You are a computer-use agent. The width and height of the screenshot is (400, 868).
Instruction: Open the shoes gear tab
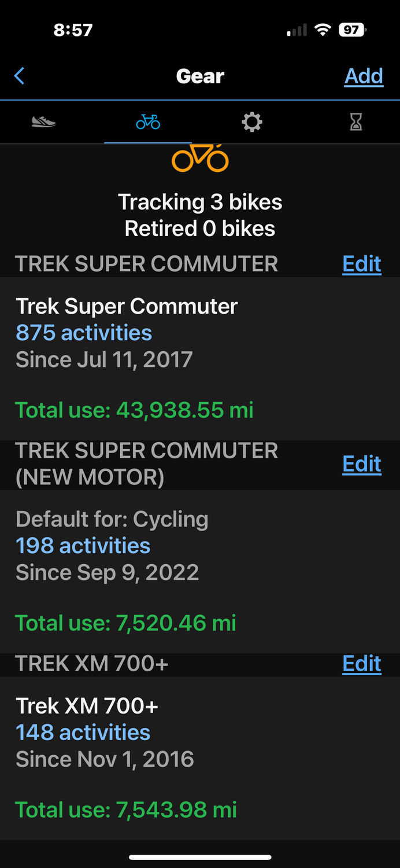(x=43, y=122)
